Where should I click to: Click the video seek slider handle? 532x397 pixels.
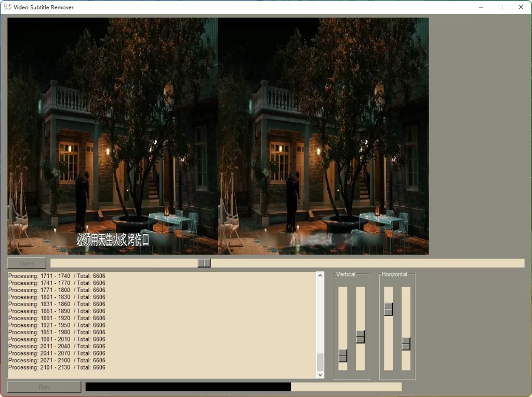(204, 263)
